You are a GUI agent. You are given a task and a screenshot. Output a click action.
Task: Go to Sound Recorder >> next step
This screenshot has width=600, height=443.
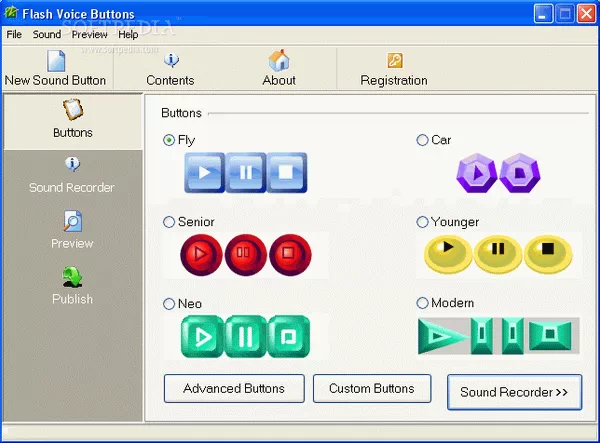(x=515, y=392)
